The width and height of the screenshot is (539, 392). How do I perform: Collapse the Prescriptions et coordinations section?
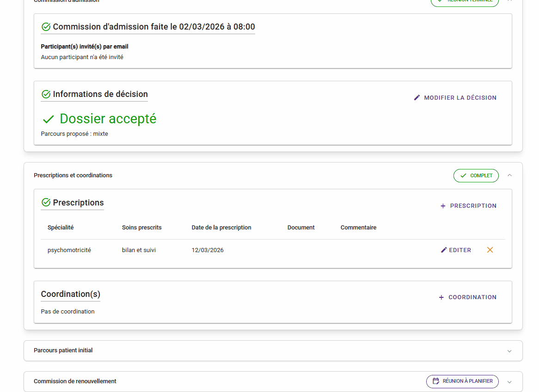click(x=509, y=175)
